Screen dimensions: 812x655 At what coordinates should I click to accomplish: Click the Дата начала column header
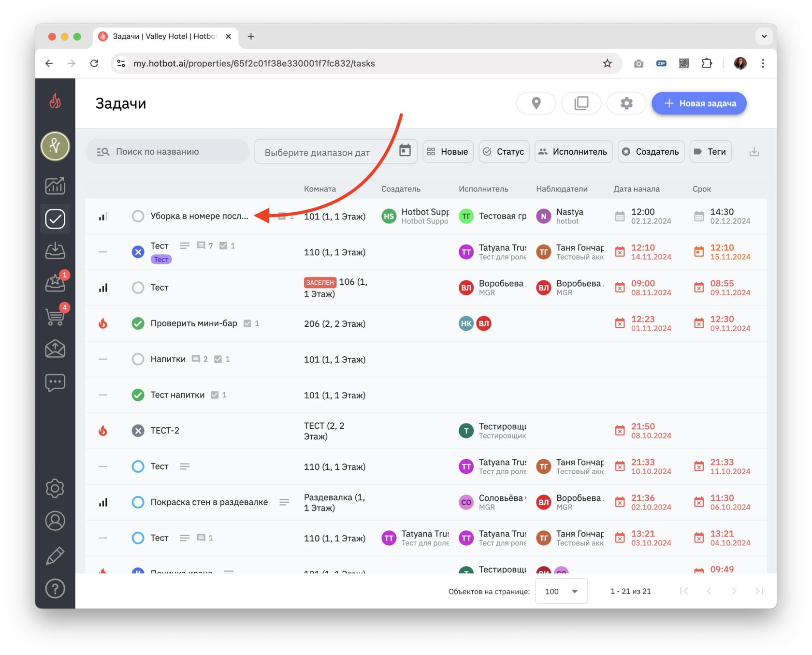point(637,189)
